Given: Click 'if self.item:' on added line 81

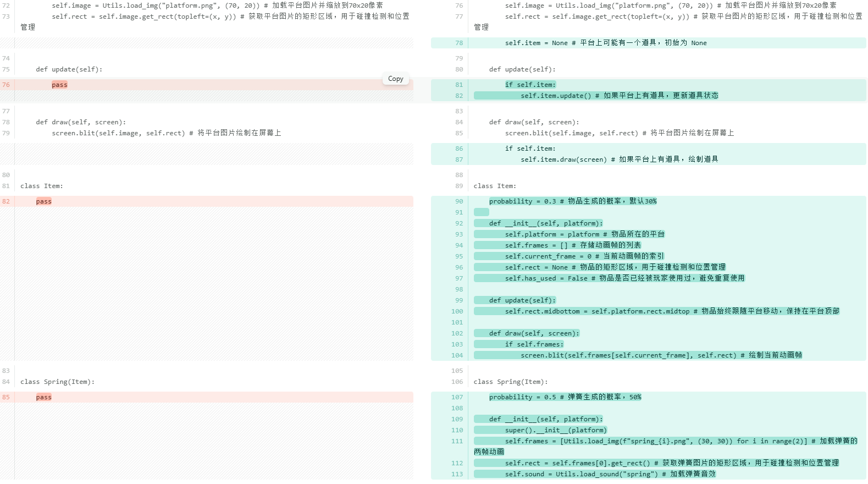Looking at the screenshot, I should click(530, 85).
